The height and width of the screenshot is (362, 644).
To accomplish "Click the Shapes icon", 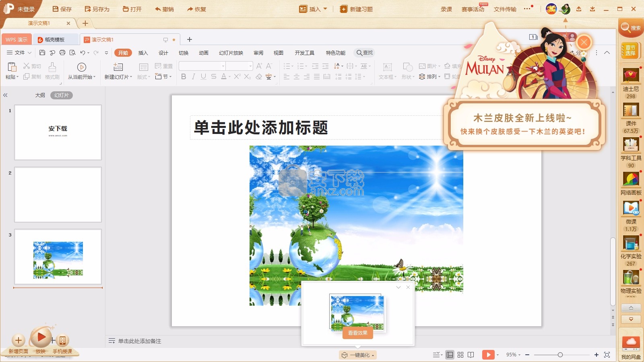I will (x=407, y=67).
